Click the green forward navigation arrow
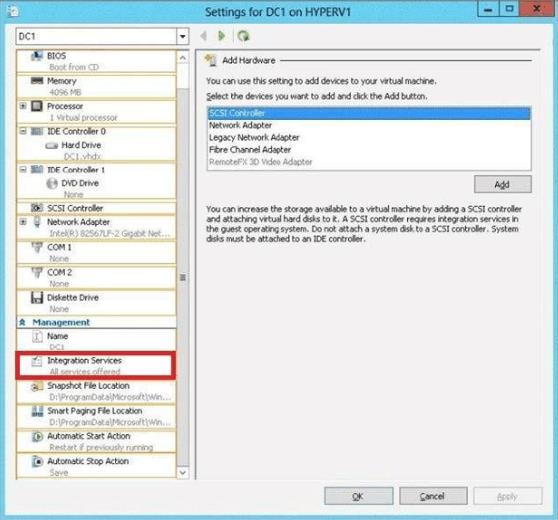The width and height of the screenshot is (558, 520). pos(221,36)
